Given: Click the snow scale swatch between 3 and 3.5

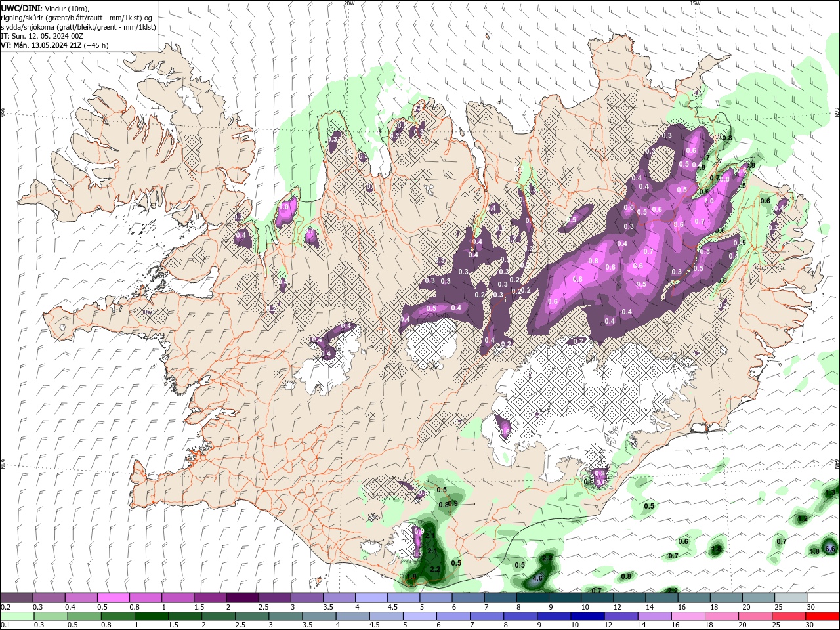Looking at the screenshot, I should tap(306, 598).
